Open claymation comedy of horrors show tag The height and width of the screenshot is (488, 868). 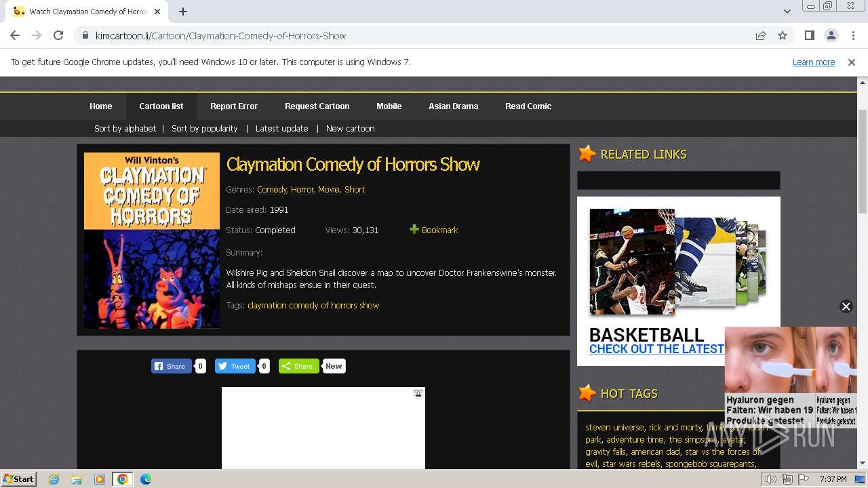tap(313, 306)
